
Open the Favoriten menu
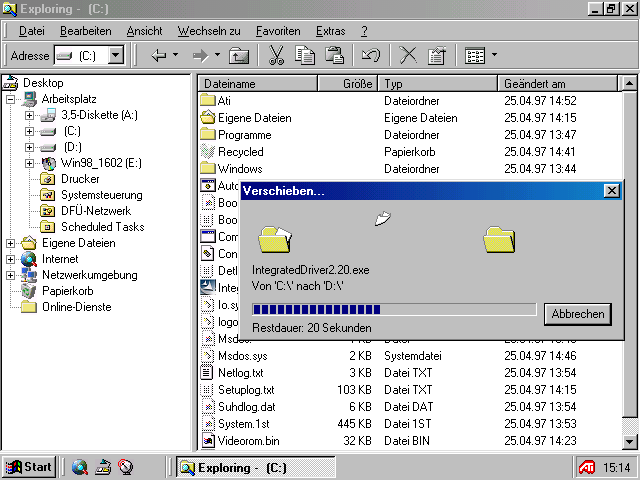coord(278,31)
